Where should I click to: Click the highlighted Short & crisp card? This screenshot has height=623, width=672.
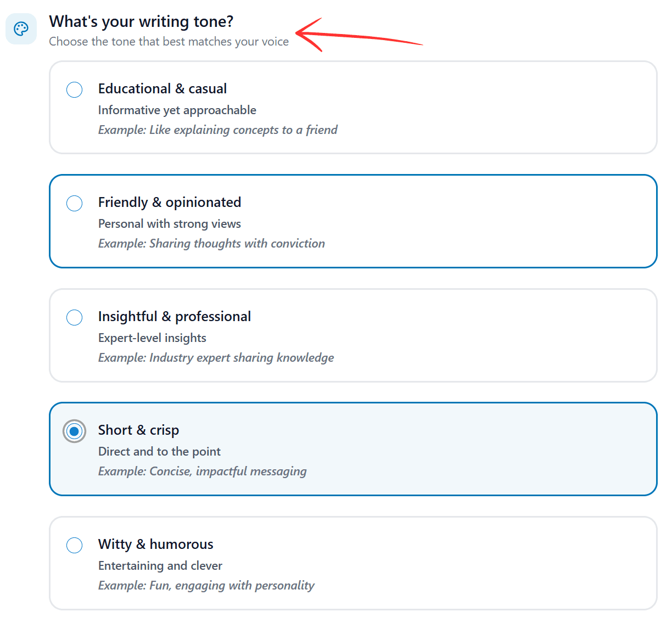(x=353, y=449)
